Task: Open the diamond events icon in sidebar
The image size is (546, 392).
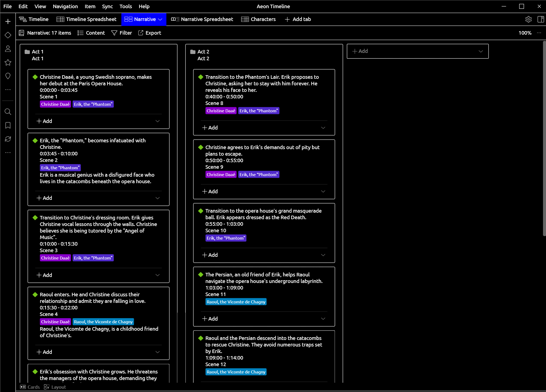Action: 8,35
